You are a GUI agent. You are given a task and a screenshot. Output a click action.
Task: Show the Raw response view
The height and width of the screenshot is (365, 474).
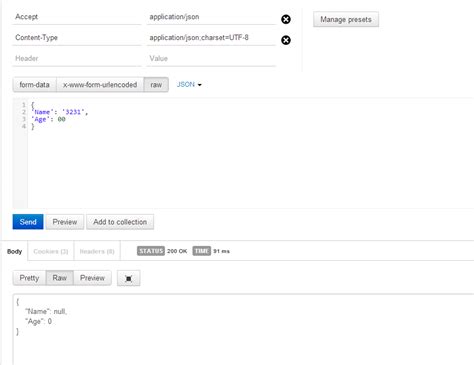click(60, 278)
